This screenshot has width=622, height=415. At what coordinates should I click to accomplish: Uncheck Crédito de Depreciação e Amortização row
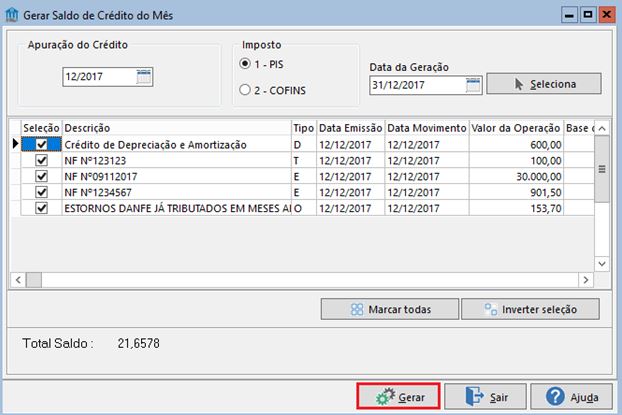[x=41, y=144]
